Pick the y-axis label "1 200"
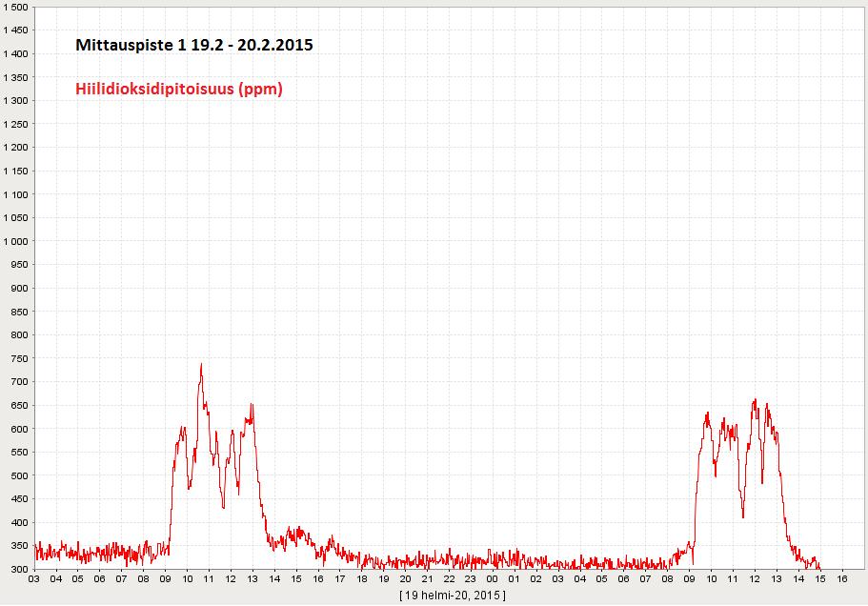This screenshot has height=606, width=868. (x=15, y=147)
